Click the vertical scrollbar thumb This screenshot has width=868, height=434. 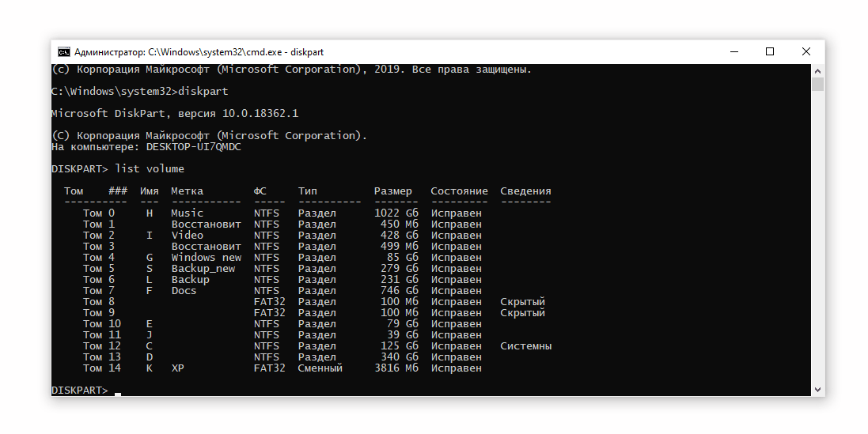pos(817,85)
